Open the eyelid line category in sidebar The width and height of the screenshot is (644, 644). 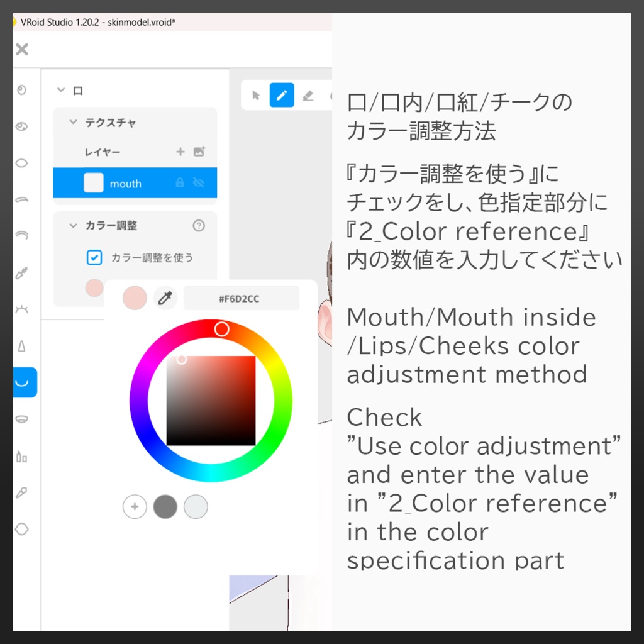click(22, 235)
